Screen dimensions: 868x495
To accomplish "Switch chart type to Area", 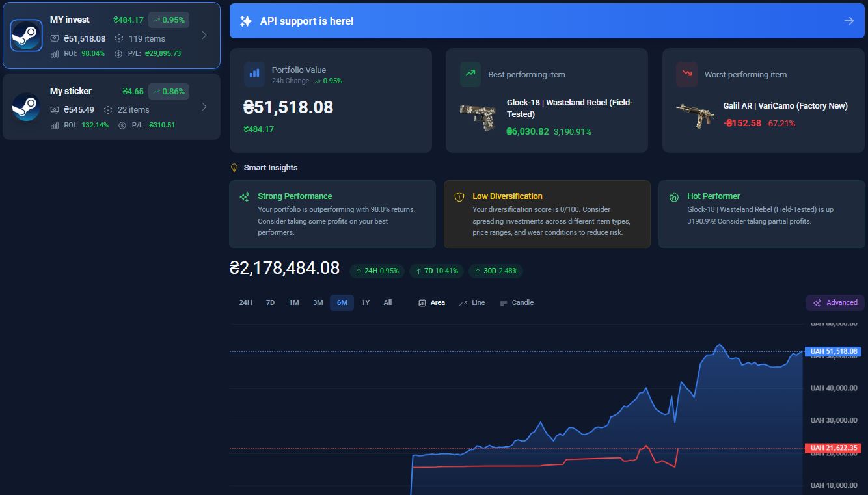I will [x=431, y=302].
